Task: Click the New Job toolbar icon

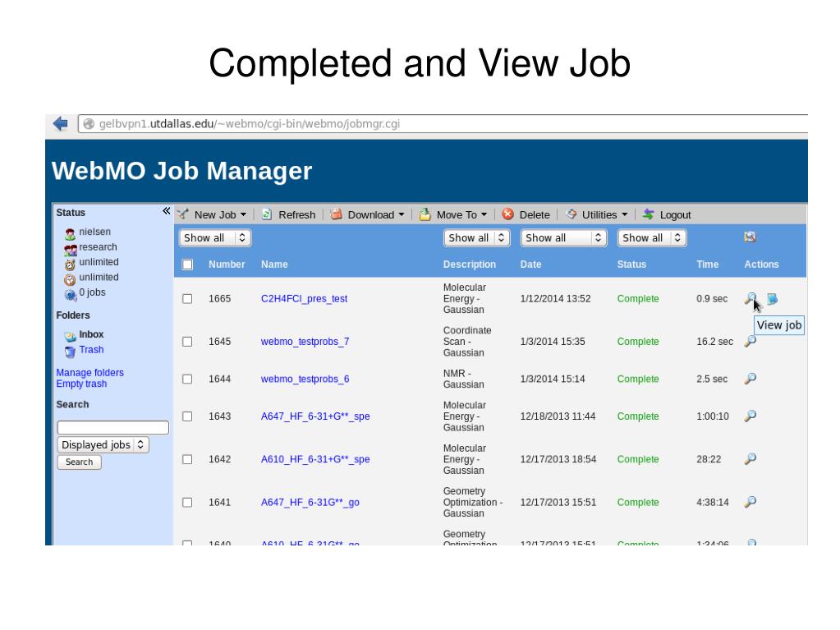Action: [x=184, y=214]
